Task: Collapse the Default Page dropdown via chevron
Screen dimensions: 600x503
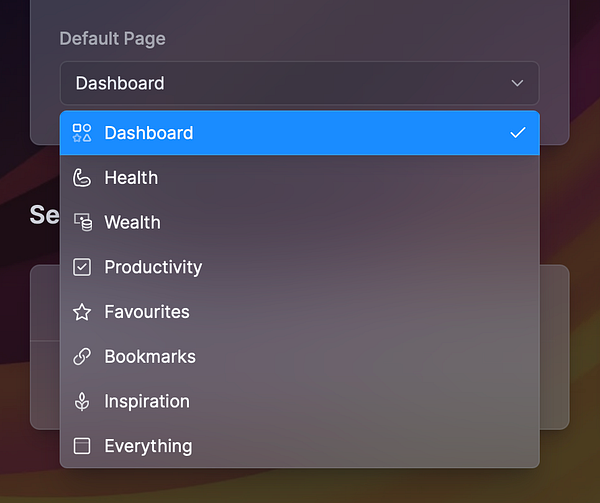Action: pos(517,83)
